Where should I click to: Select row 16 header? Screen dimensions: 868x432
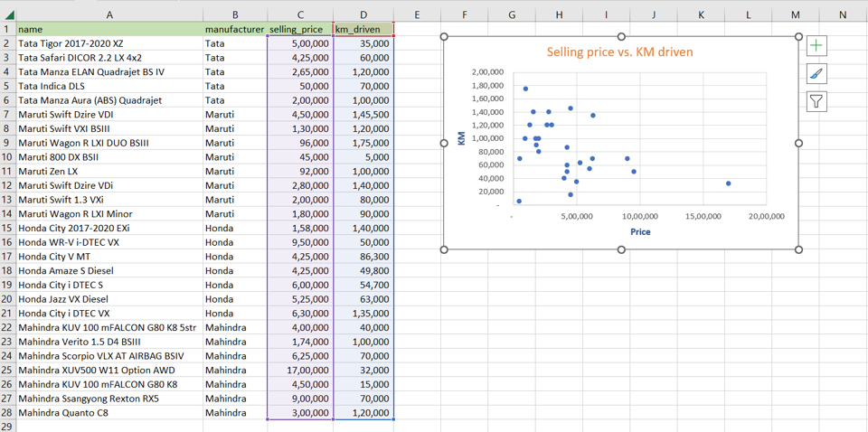[x=8, y=242]
